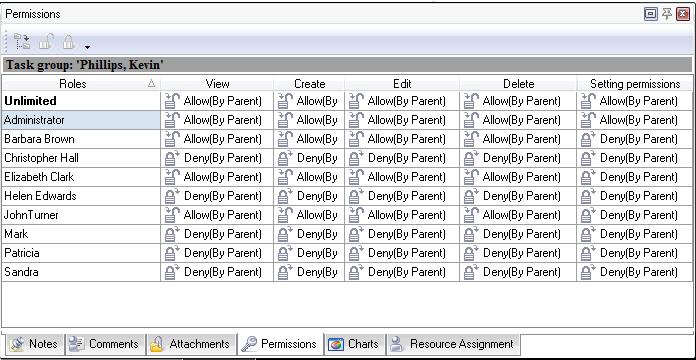Switch to the Charts tab
696x360 pixels.
(355, 344)
